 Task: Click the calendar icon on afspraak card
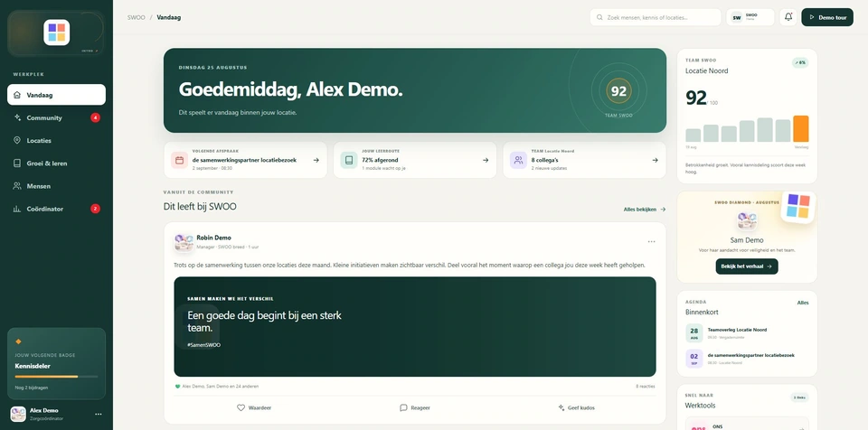[179, 160]
